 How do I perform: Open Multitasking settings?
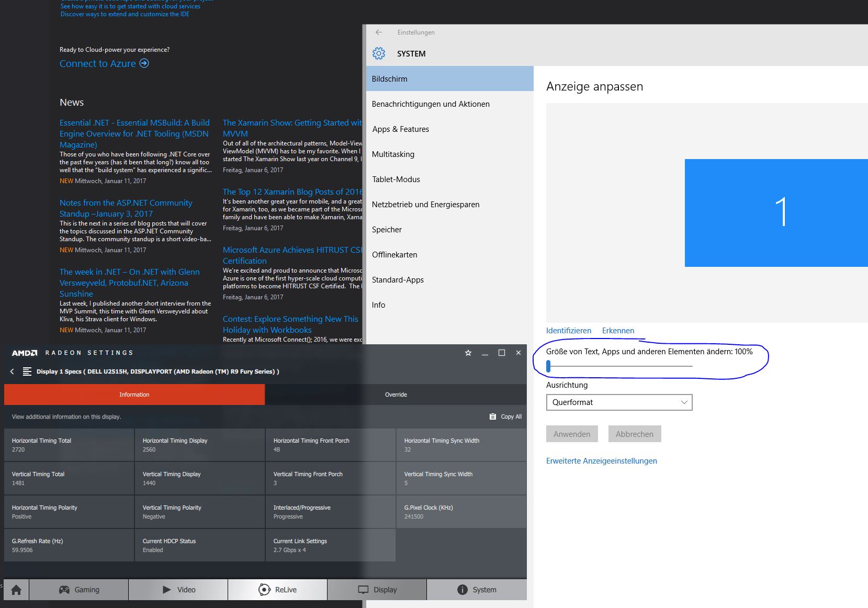[450, 154]
